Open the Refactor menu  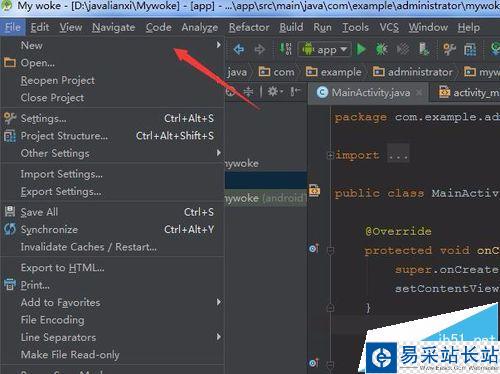(x=249, y=27)
